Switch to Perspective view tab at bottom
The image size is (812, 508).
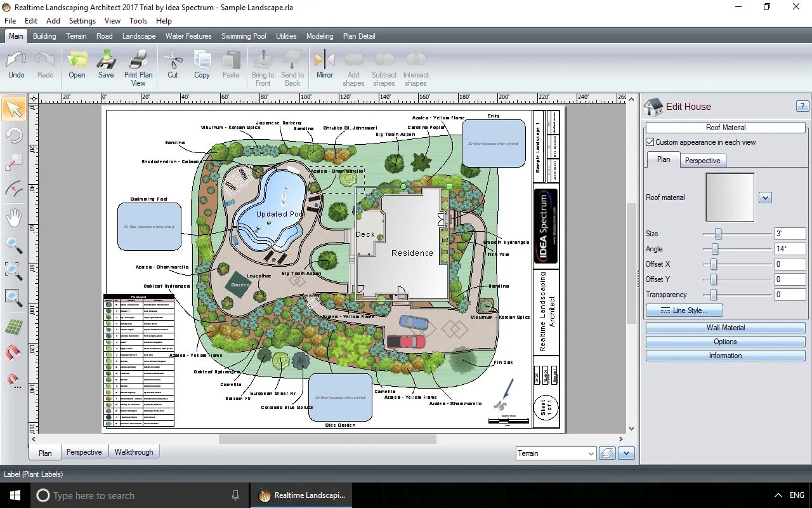pyautogui.click(x=84, y=452)
